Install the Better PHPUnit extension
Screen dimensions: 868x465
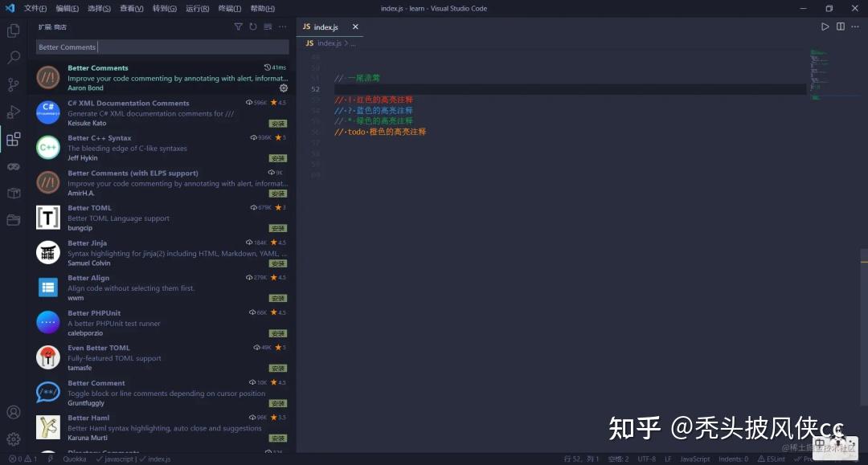(278, 333)
